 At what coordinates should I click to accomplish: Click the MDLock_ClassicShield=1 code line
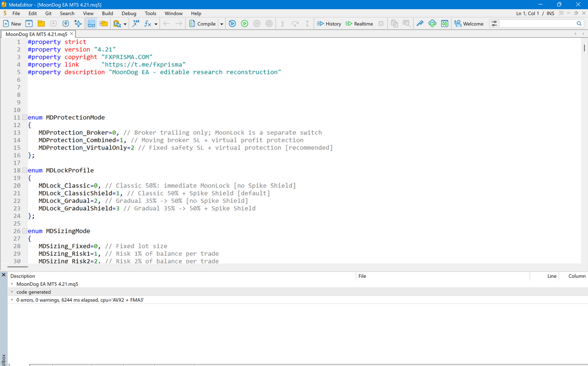154,193
